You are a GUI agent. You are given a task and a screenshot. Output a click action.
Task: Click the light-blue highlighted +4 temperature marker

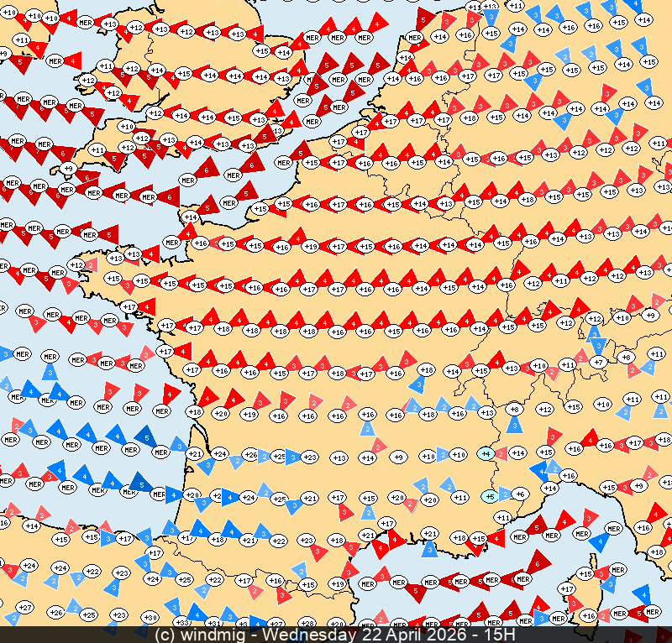[485, 452]
